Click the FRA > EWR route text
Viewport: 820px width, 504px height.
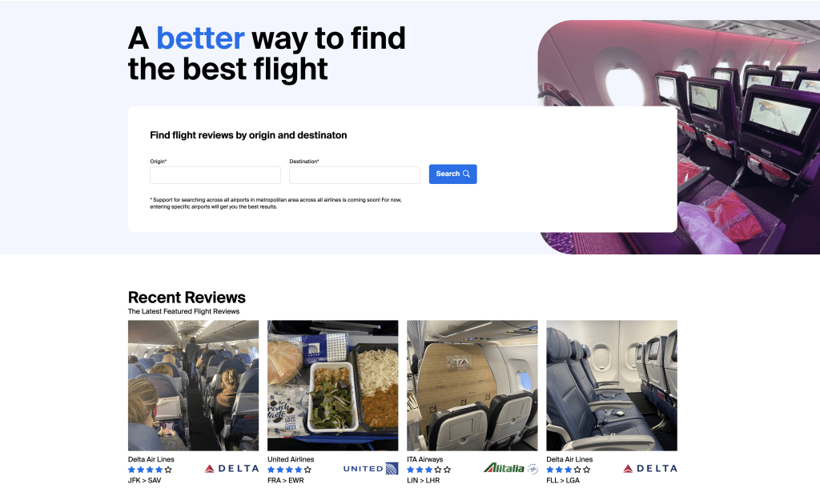(x=286, y=481)
